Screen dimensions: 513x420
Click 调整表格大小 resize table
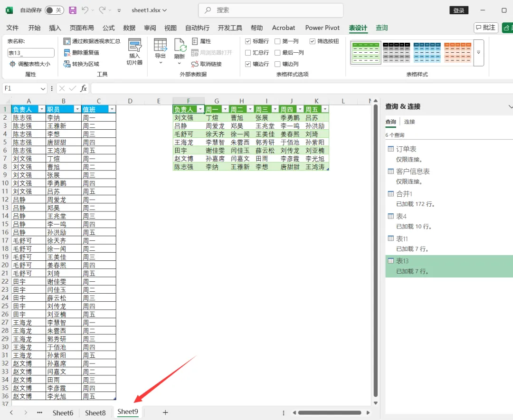30,64
